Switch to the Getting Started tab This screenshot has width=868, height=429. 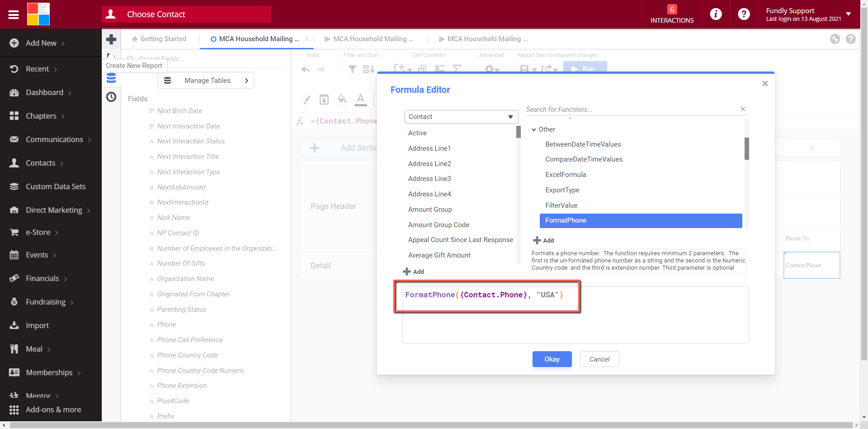(x=159, y=39)
